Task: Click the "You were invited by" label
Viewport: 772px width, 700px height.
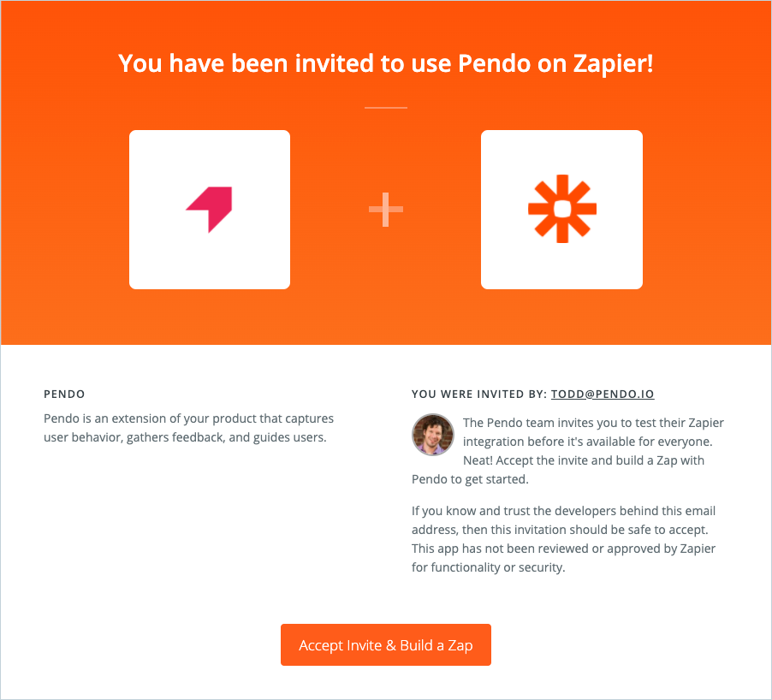Action: (x=479, y=394)
